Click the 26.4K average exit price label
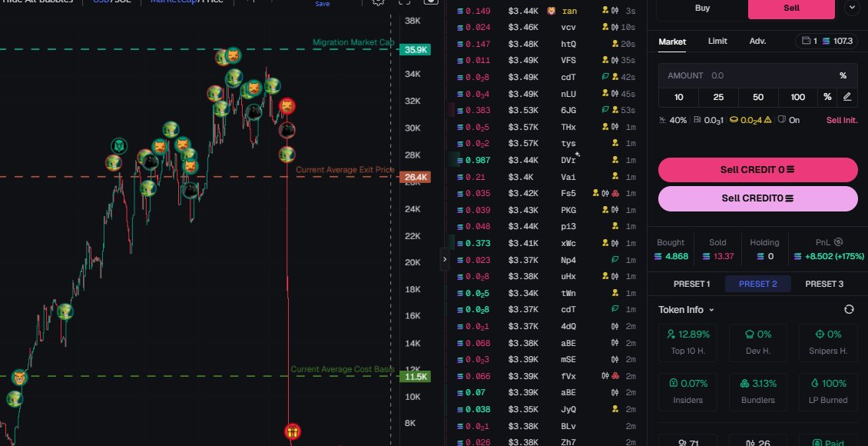The width and height of the screenshot is (868, 446). (416, 178)
